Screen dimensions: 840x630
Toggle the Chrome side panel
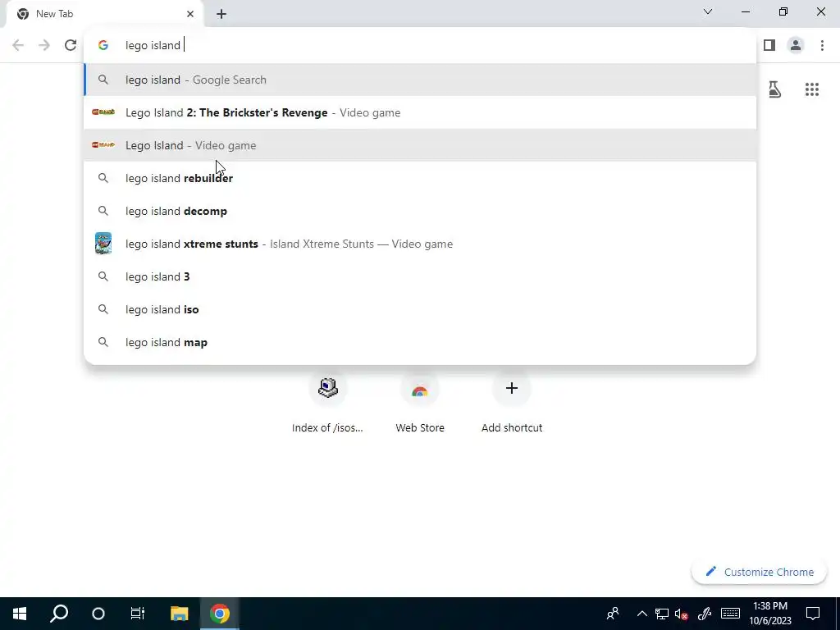click(x=769, y=45)
